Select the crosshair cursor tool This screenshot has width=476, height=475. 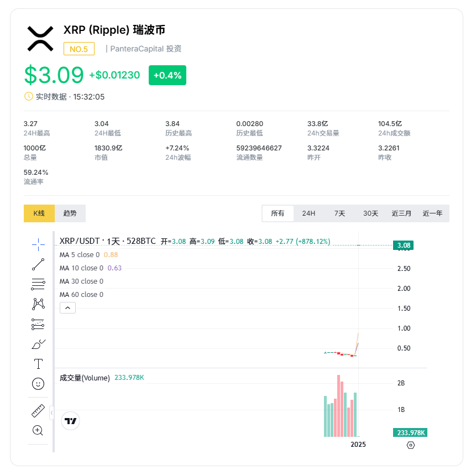pyautogui.click(x=38, y=244)
